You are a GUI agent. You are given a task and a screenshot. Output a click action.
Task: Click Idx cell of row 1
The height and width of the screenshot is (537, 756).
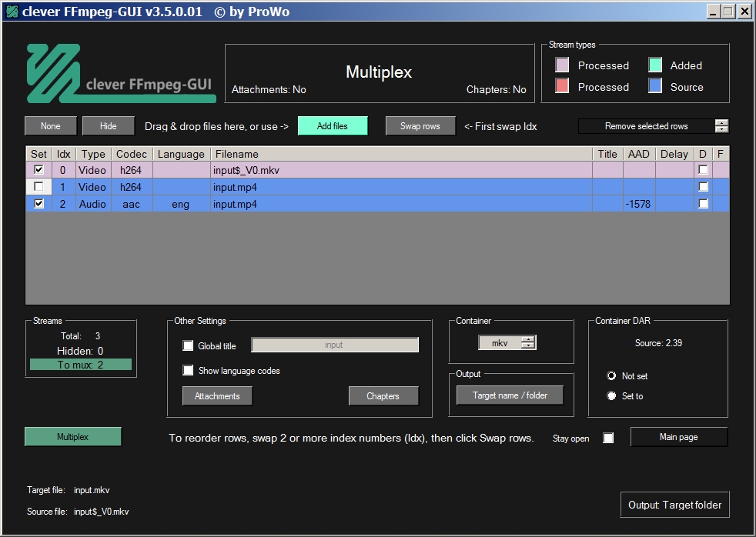[x=62, y=187]
